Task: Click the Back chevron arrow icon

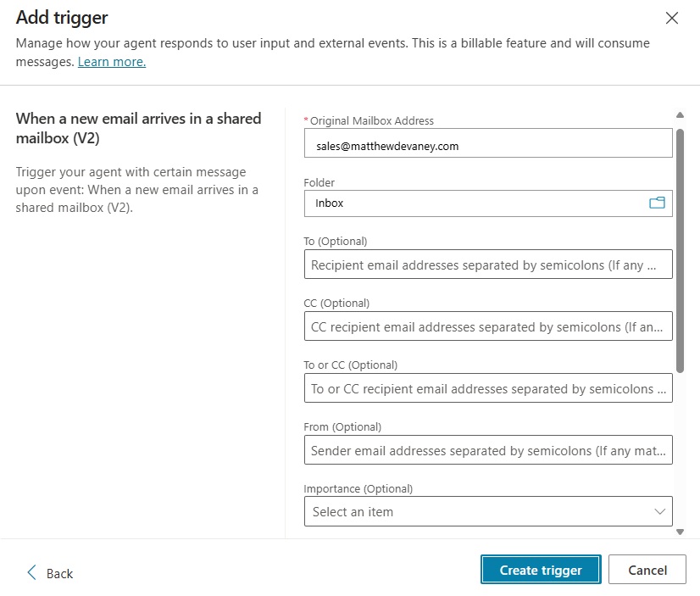Action: click(32, 572)
